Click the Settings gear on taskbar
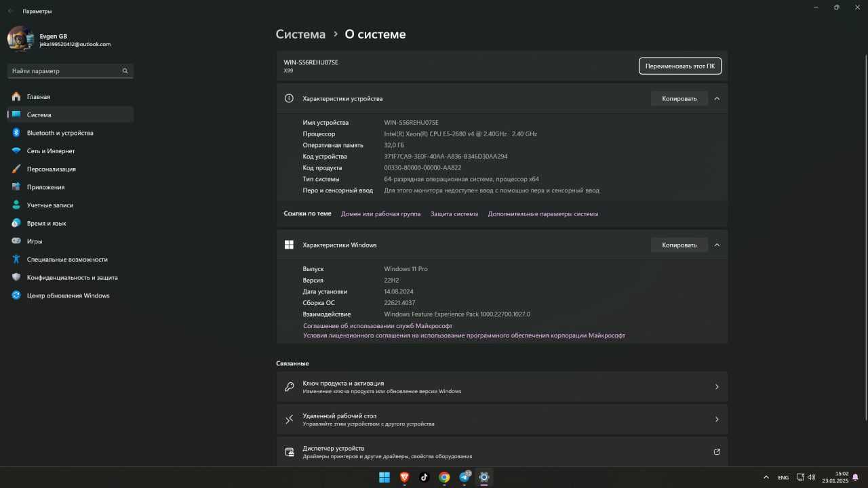Screen dimensions: 868x488 [x=484, y=477]
